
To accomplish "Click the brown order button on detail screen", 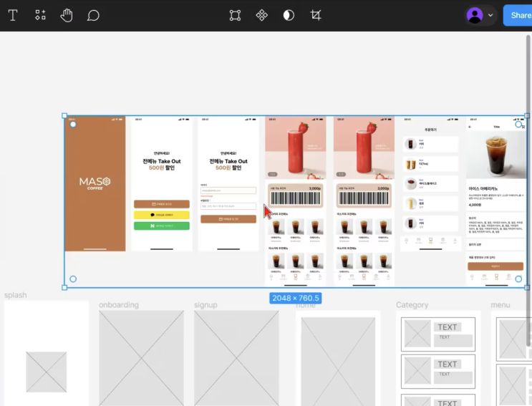I will click(x=495, y=266).
